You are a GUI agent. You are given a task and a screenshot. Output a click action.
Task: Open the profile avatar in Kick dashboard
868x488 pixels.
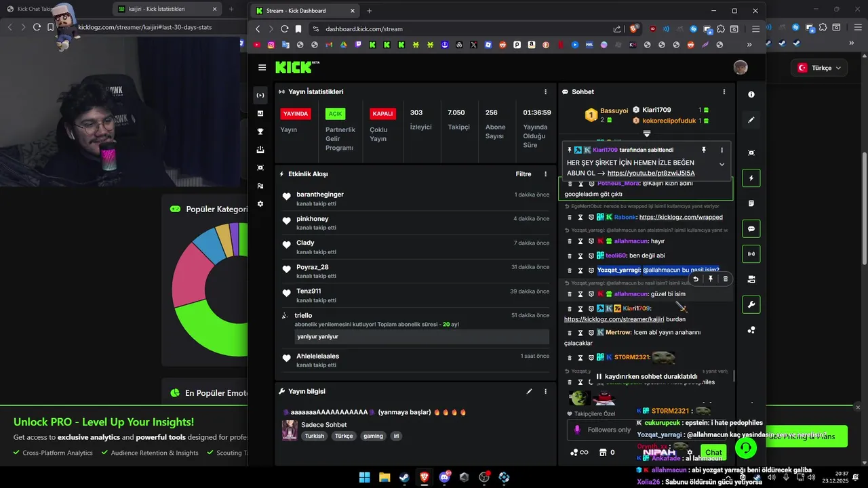pos(741,67)
